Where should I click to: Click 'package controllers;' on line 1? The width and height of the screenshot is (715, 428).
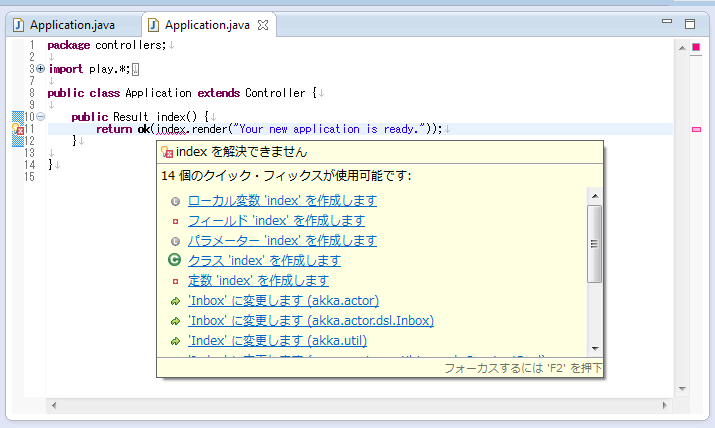[x=107, y=45]
